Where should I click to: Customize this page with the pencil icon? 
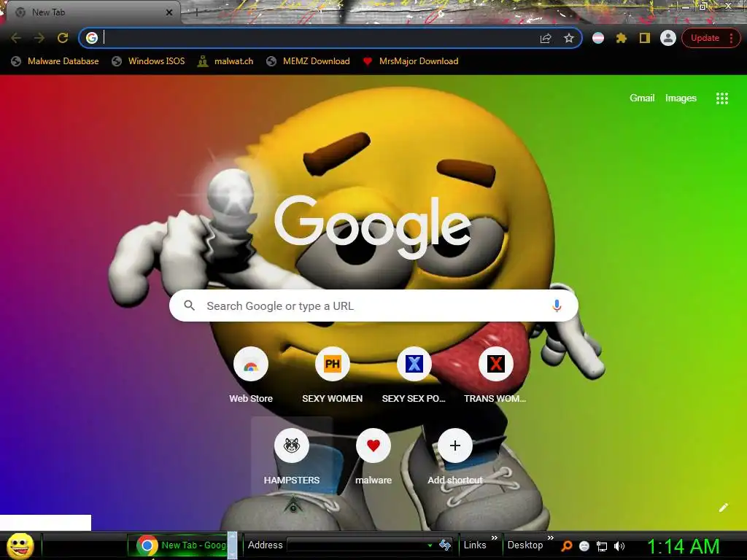(x=723, y=507)
